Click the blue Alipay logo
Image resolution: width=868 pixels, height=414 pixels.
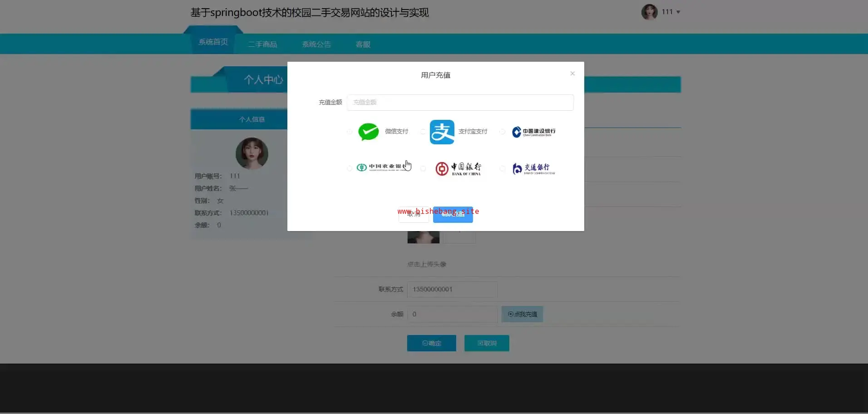(x=442, y=132)
